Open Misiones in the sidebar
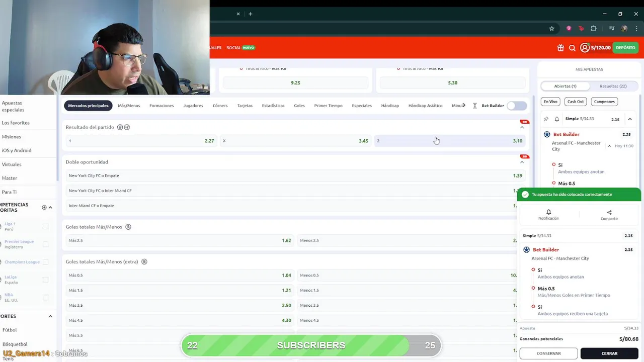 coord(12,137)
